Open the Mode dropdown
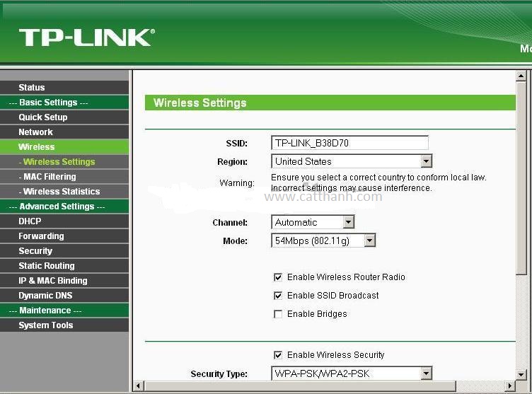Screen dimensions: 532x394 point(323,241)
